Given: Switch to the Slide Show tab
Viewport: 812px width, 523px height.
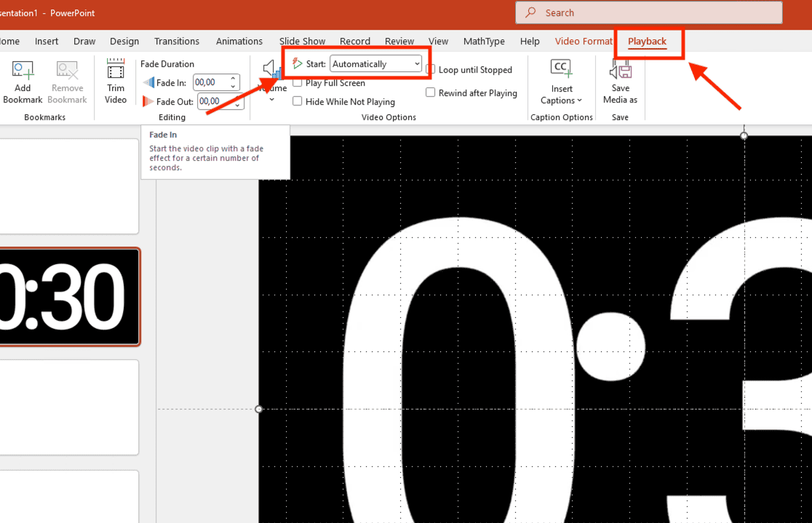Looking at the screenshot, I should pyautogui.click(x=303, y=41).
